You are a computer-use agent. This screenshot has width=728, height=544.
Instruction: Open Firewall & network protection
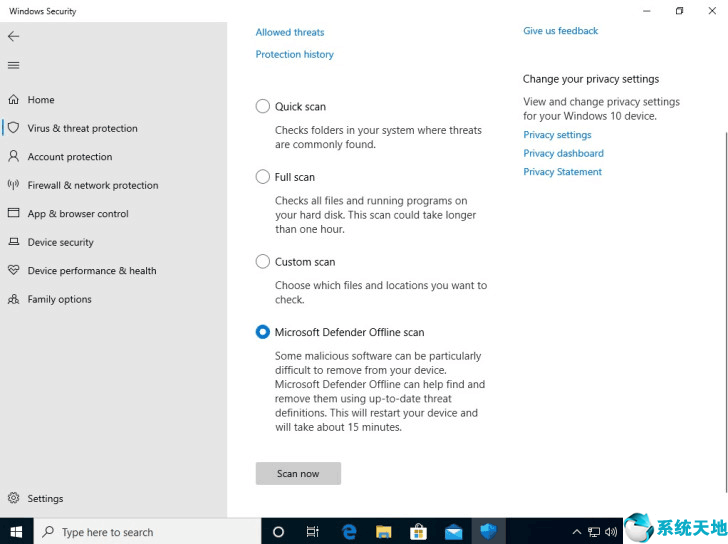(113, 185)
